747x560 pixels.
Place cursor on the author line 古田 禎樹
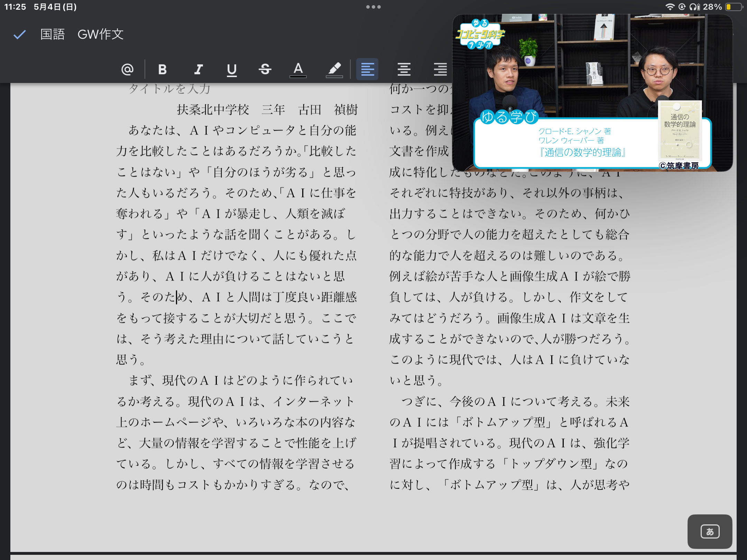click(327, 110)
